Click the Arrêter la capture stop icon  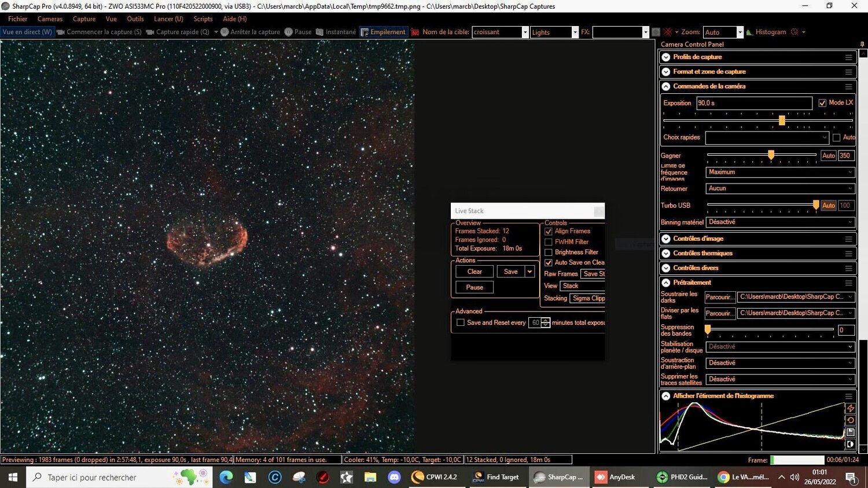pyautogui.click(x=225, y=32)
